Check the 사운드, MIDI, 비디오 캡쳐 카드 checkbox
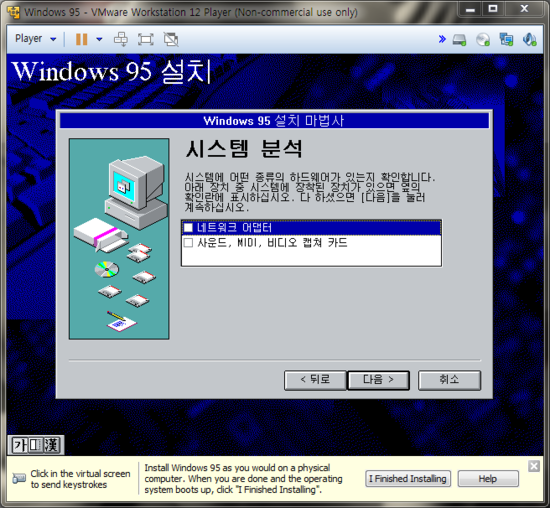This screenshot has height=508, width=550. coord(188,242)
